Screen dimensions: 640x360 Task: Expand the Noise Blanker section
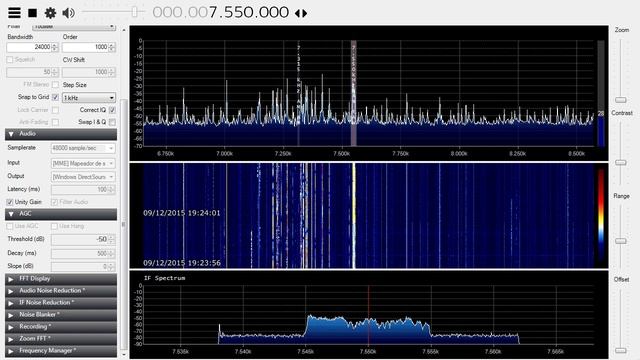click(x=61, y=315)
